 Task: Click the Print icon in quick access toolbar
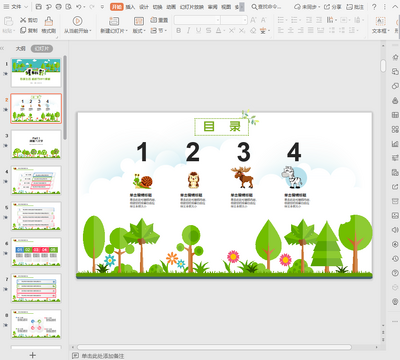tap(59, 7)
